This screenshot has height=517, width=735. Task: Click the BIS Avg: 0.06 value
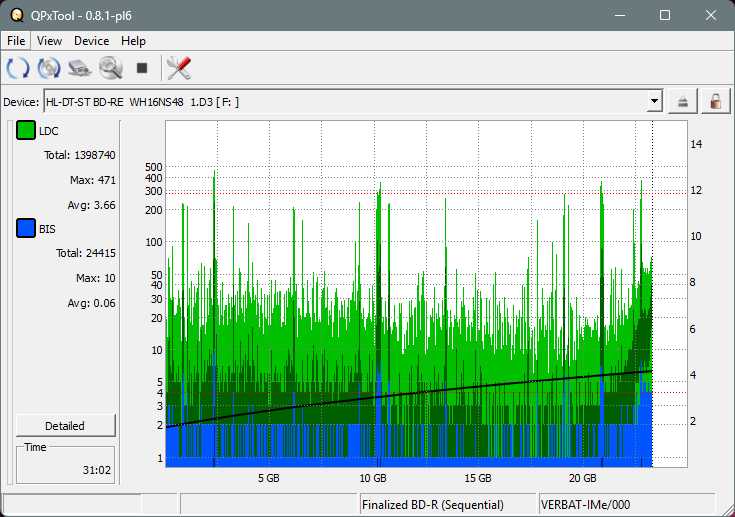[x=91, y=303]
